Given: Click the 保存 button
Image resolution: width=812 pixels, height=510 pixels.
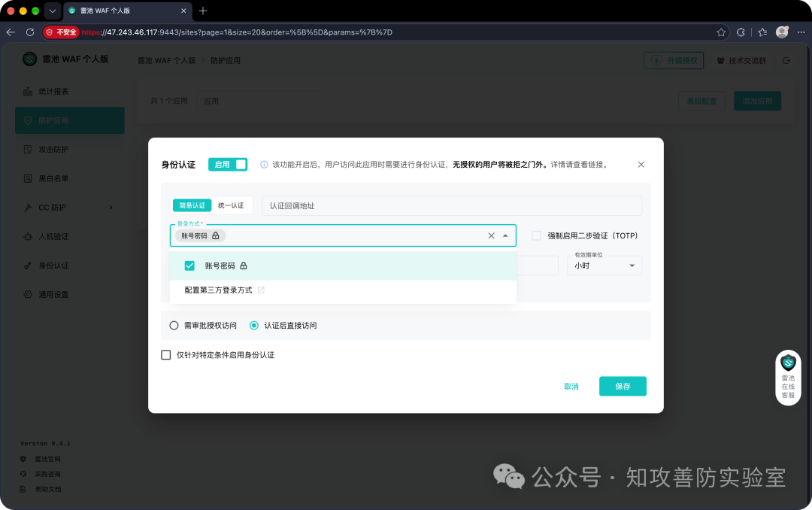Looking at the screenshot, I should pos(623,386).
